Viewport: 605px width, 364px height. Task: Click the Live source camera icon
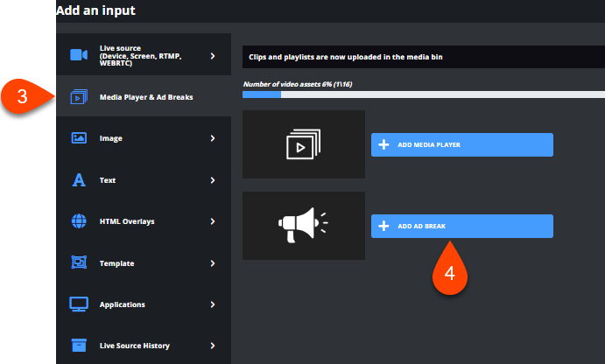pos(79,55)
